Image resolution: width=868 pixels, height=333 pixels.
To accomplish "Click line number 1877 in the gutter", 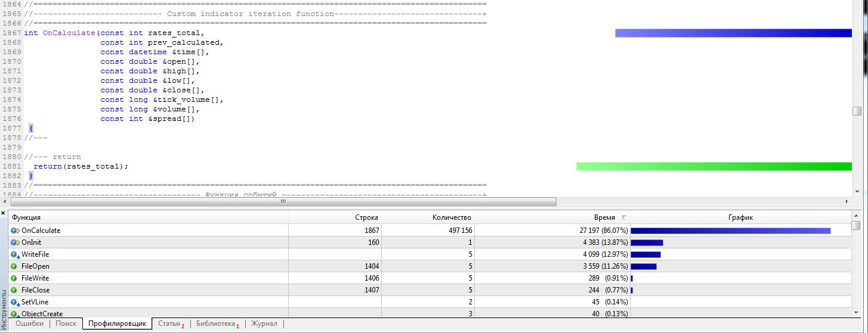I will tap(11, 128).
